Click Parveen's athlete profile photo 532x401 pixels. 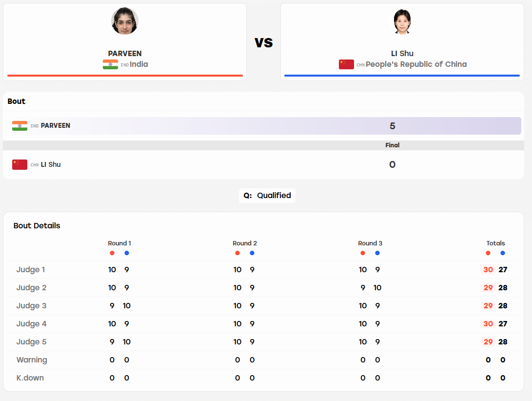(x=124, y=21)
